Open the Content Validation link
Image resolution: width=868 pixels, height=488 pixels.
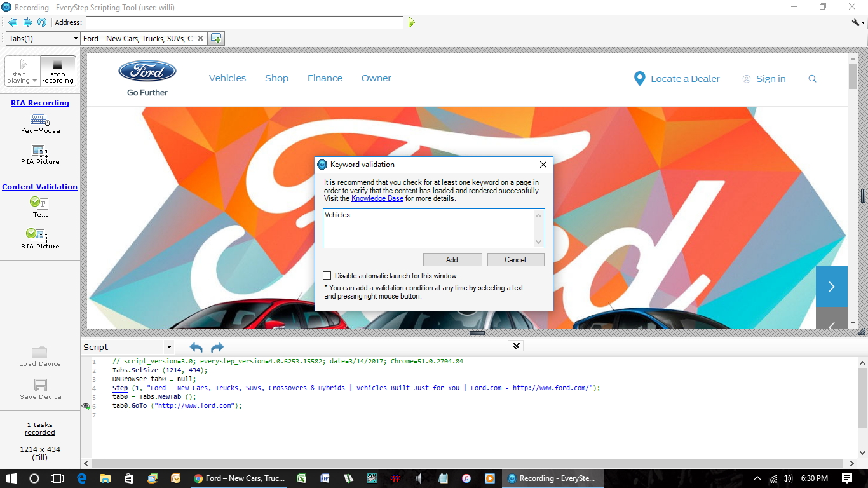(x=40, y=187)
